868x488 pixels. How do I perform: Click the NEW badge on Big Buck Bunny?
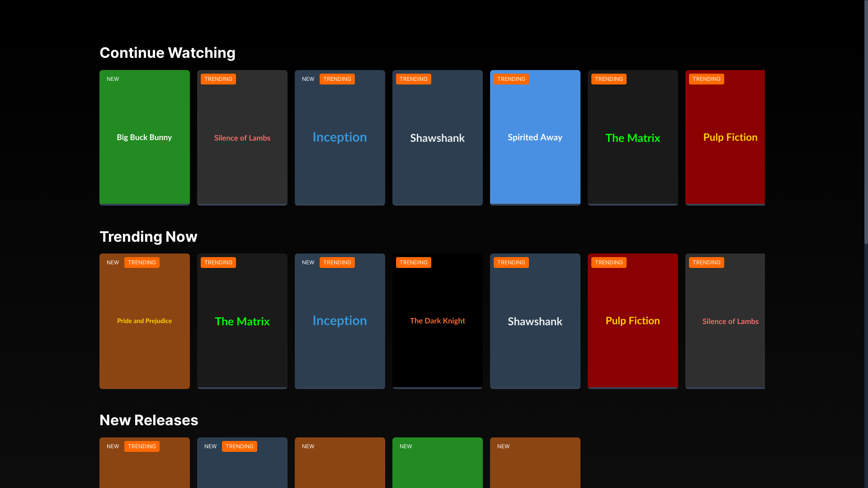tap(113, 79)
